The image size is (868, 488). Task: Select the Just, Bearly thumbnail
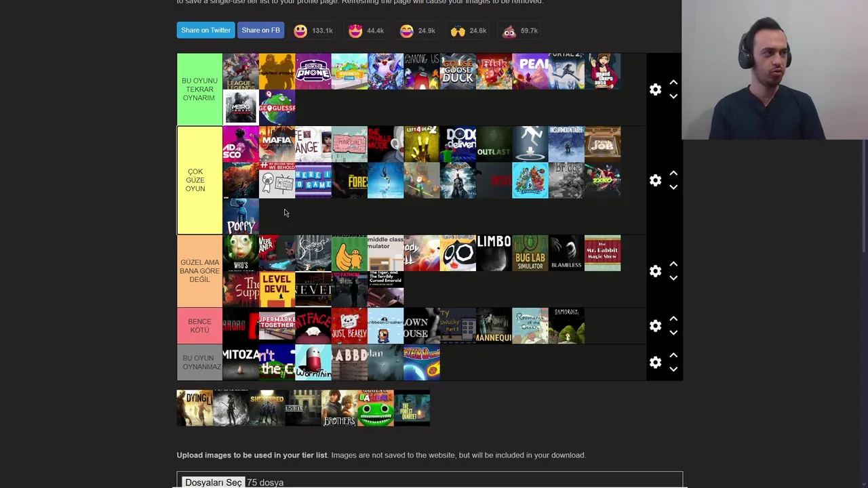(x=349, y=326)
